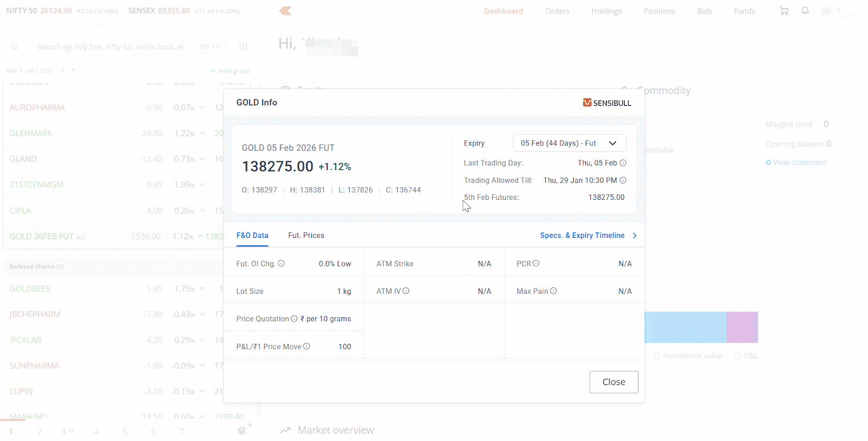
Task: Click the purple chart bar segment
Action: (x=742, y=327)
